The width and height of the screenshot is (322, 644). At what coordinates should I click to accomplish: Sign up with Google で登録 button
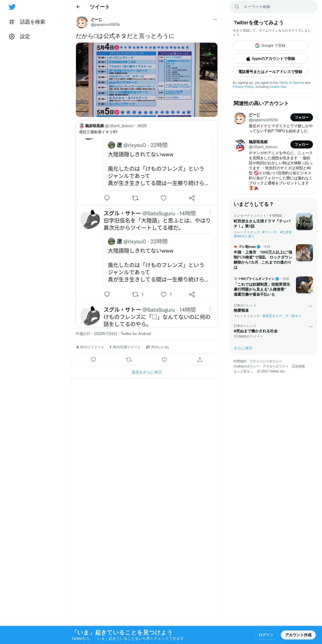[x=270, y=46]
